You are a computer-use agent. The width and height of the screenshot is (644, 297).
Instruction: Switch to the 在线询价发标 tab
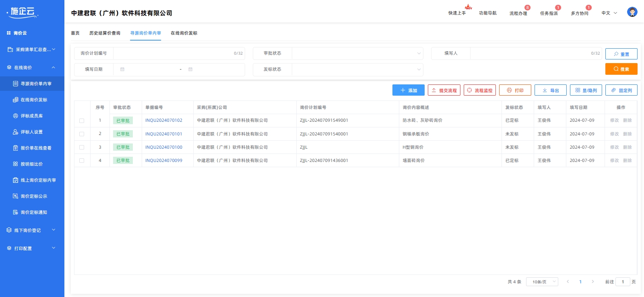coord(184,33)
